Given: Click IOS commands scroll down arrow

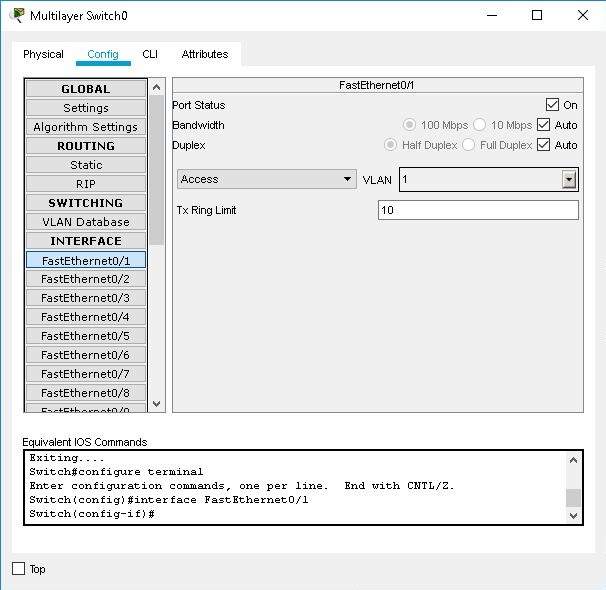Looking at the screenshot, I should point(574,515).
